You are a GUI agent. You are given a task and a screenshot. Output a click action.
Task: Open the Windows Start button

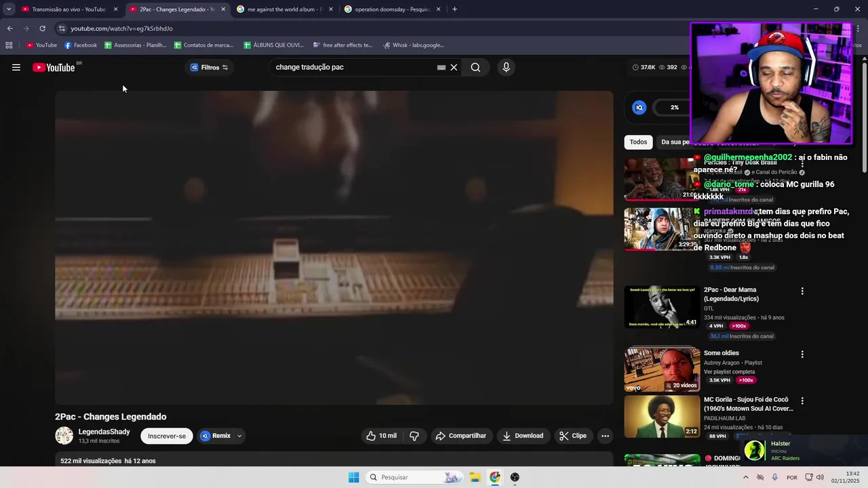point(353,477)
